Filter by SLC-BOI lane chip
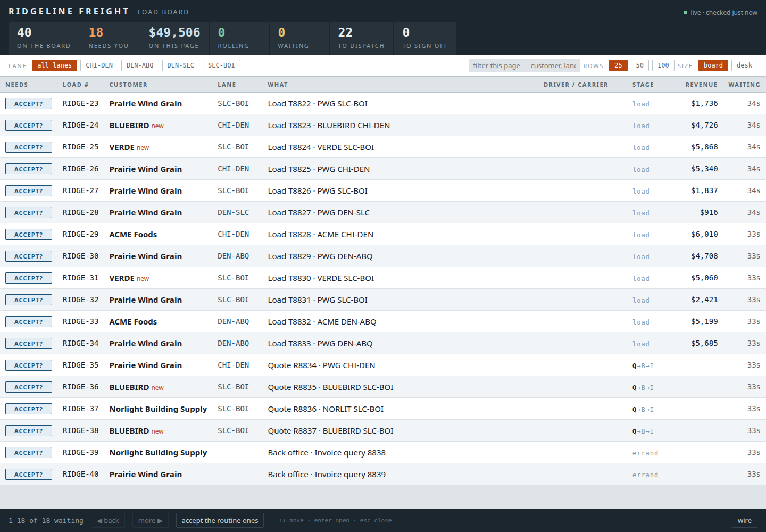The width and height of the screenshot is (766, 532). [x=221, y=65]
